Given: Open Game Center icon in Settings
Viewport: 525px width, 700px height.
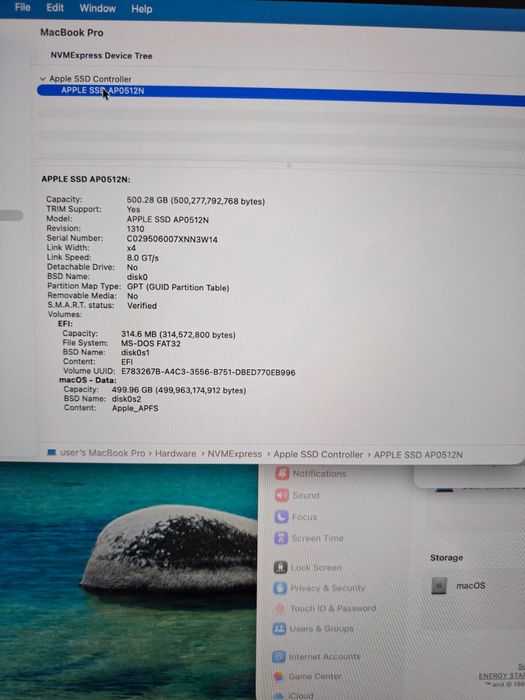Looking at the screenshot, I should (x=279, y=676).
